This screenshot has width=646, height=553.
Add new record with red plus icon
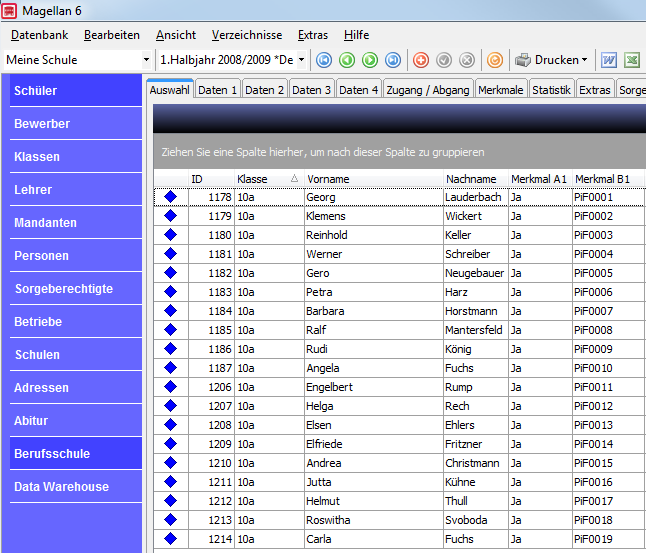coord(421,60)
